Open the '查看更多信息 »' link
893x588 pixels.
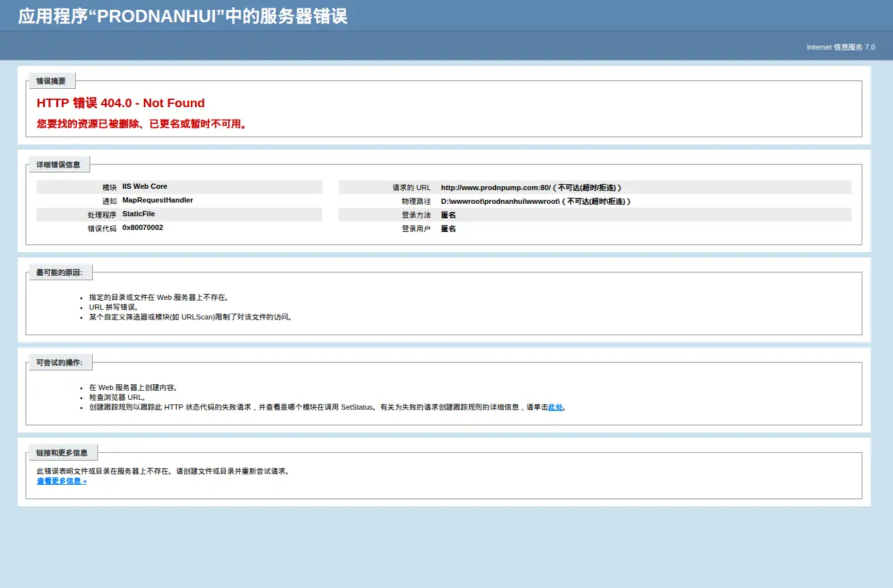click(61, 481)
